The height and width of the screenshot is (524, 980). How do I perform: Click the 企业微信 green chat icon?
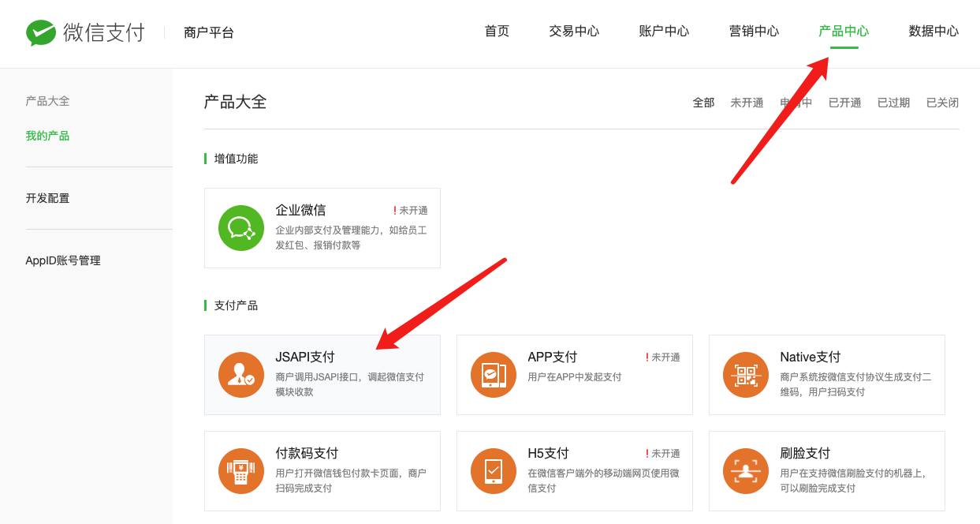(241, 228)
